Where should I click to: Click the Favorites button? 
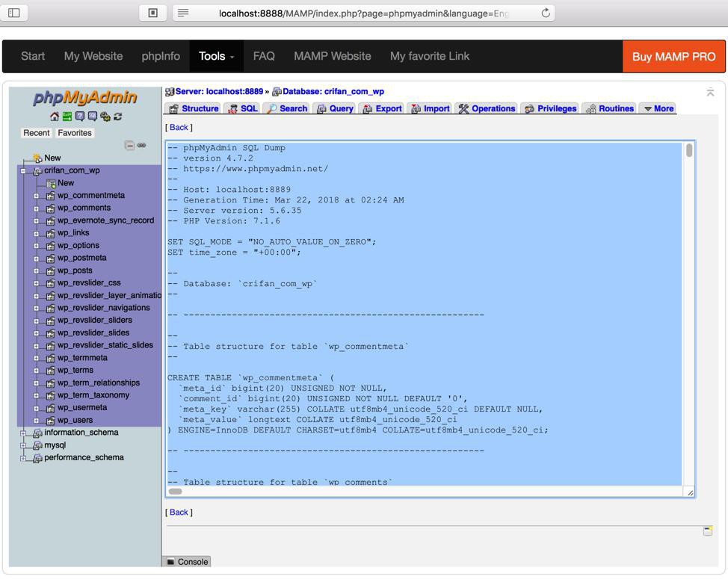[75, 133]
